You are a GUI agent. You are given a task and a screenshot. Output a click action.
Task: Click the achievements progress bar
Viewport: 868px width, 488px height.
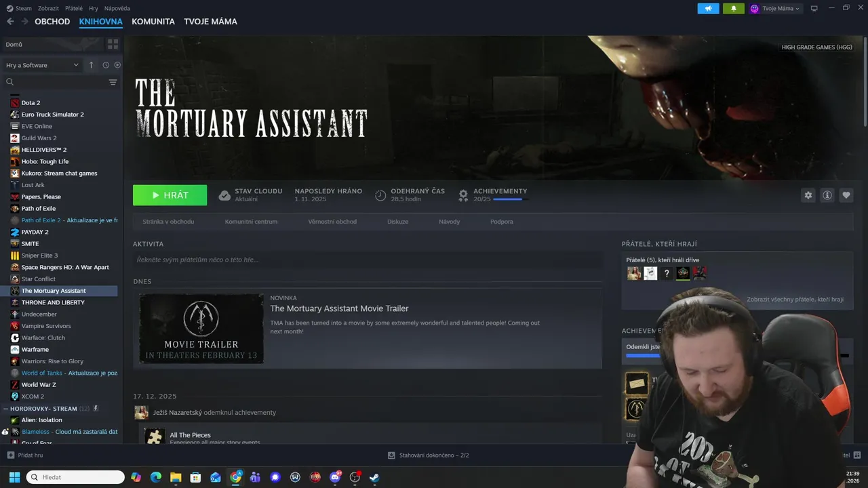tap(511, 199)
